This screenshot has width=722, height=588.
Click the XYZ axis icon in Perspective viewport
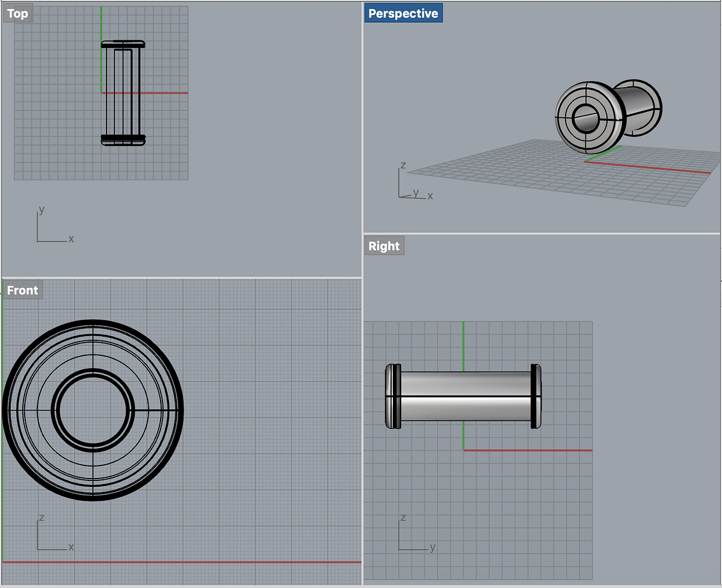point(415,181)
